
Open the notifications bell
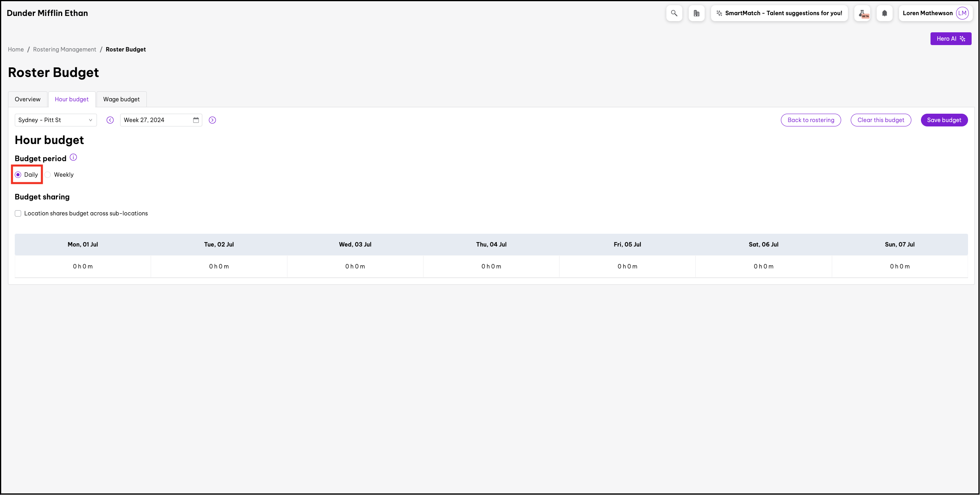coord(884,13)
